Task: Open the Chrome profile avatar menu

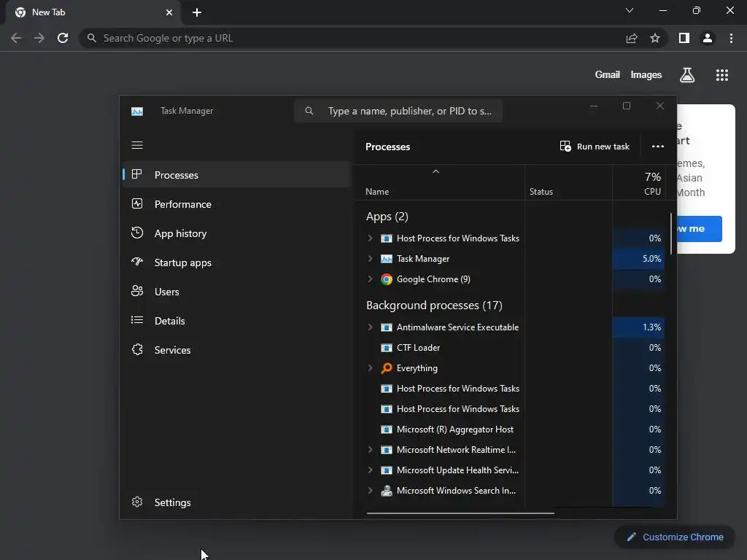Action: (708, 38)
